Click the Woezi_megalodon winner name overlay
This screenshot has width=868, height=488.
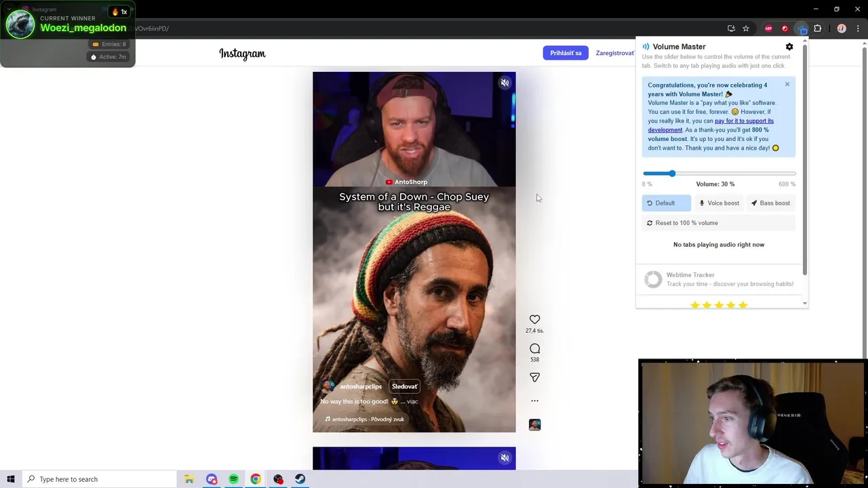83,28
